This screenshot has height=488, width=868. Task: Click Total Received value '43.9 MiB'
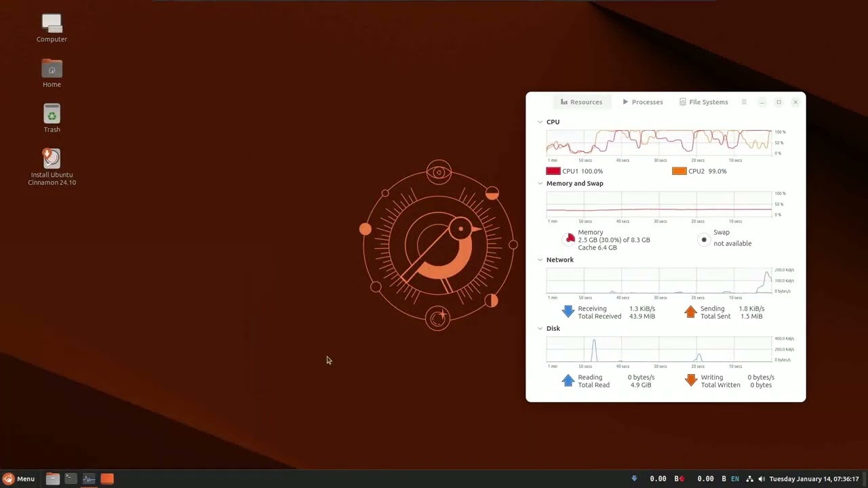pos(642,317)
